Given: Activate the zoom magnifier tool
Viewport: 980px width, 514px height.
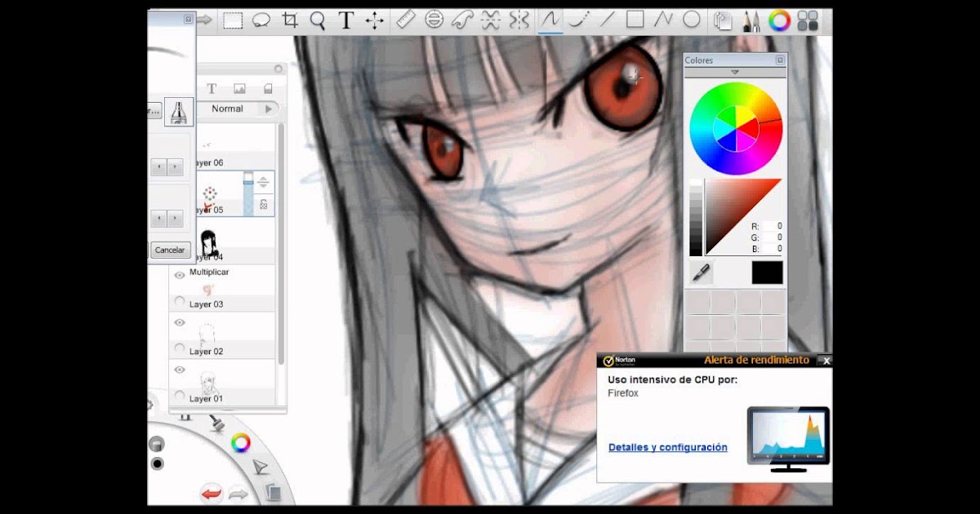Looking at the screenshot, I should (x=317, y=20).
